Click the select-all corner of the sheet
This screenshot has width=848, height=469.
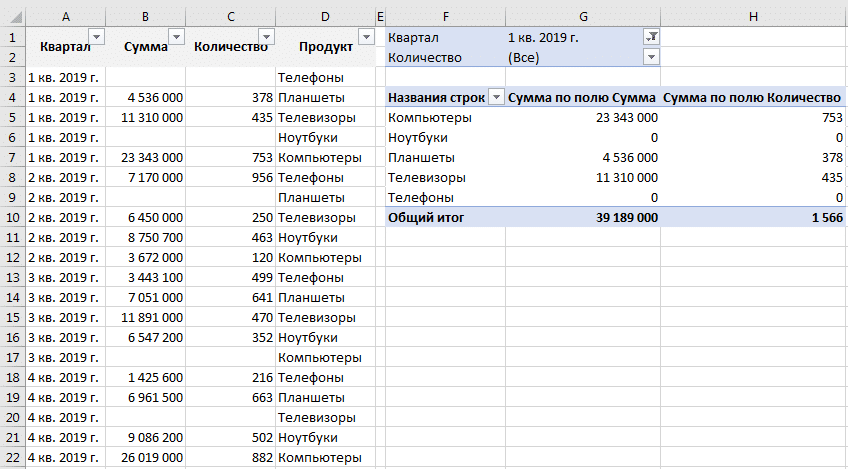(12, 17)
